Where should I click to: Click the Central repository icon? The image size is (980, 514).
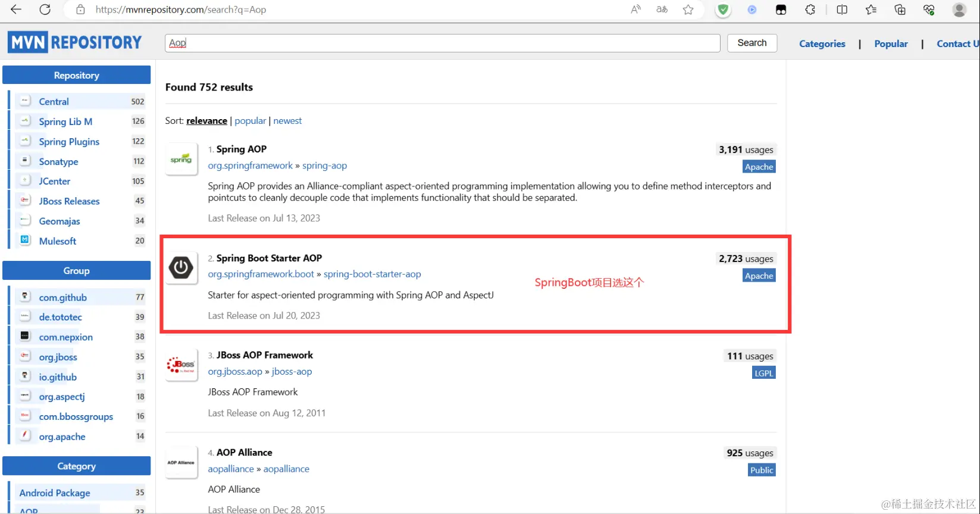(x=25, y=101)
